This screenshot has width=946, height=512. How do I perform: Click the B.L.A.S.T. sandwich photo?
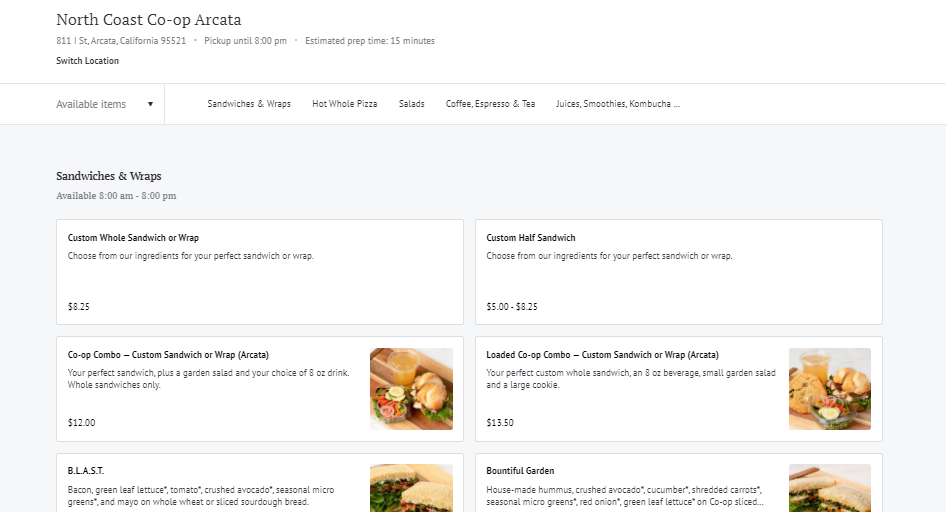click(411, 488)
